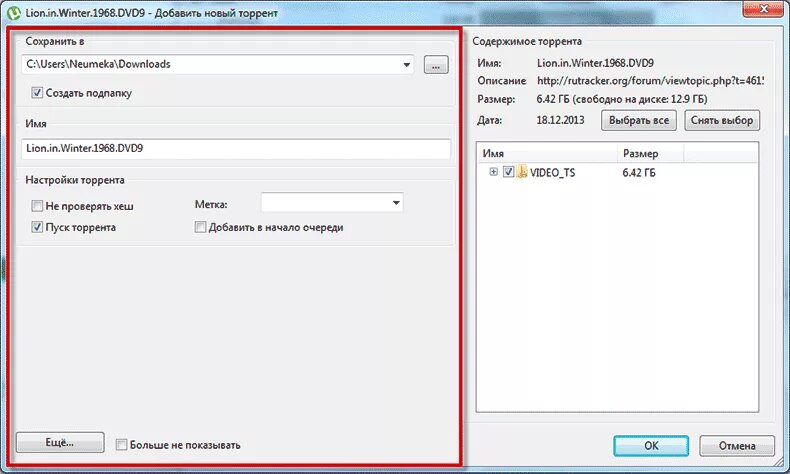Click the "Ещё..." button

tap(60, 442)
